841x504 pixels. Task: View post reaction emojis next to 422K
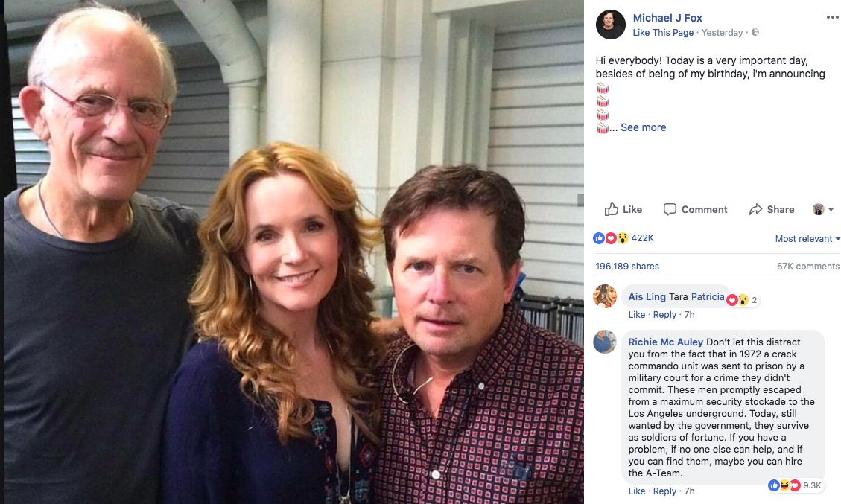click(611, 238)
